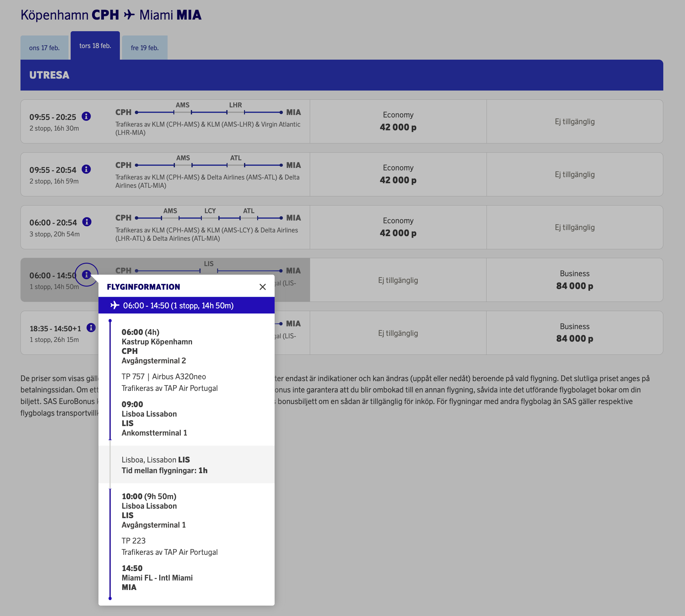Open info icon for 09:55 - 20:54 flight
Image resolution: width=685 pixels, height=616 pixels.
point(86,169)
